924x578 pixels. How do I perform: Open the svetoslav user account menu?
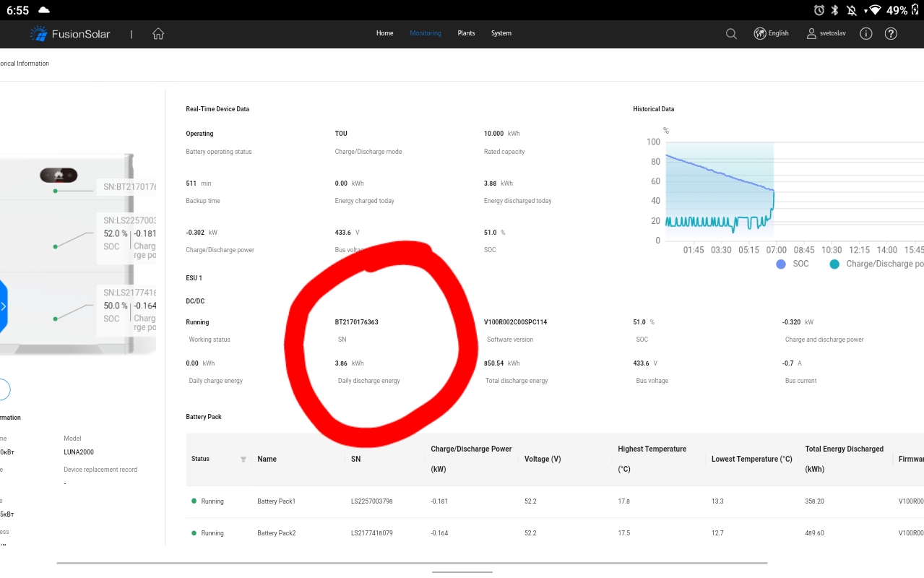pos(826,33)
